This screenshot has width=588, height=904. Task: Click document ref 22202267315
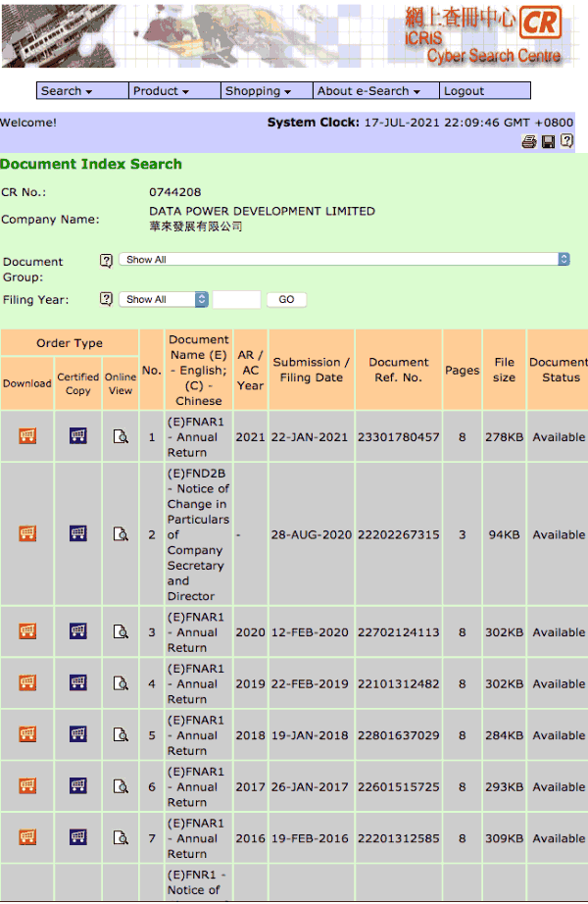pos(398,534)
